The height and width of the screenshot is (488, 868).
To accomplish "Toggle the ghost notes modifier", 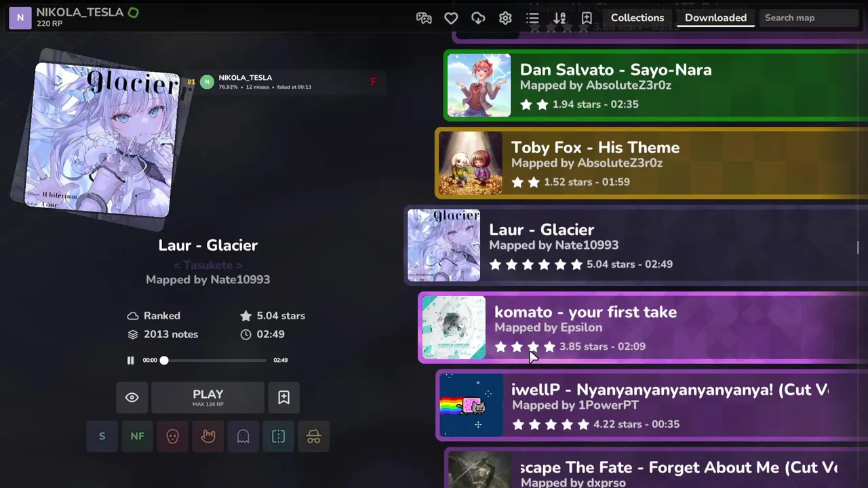I will 243,436.
